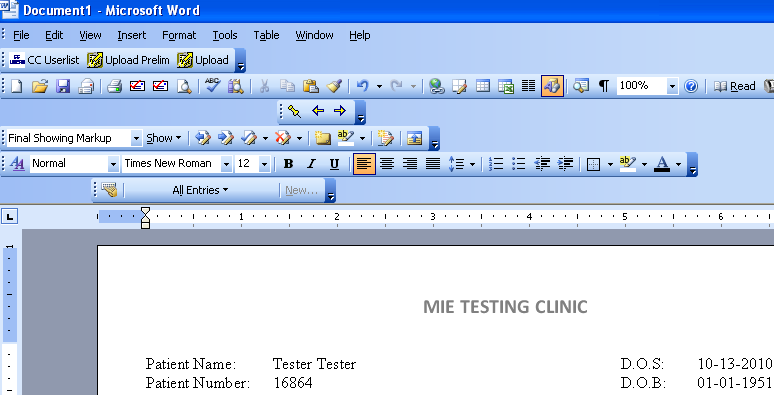774x399 pixels.
Task: Open the Print Preview icon
Action: [184, 86]
